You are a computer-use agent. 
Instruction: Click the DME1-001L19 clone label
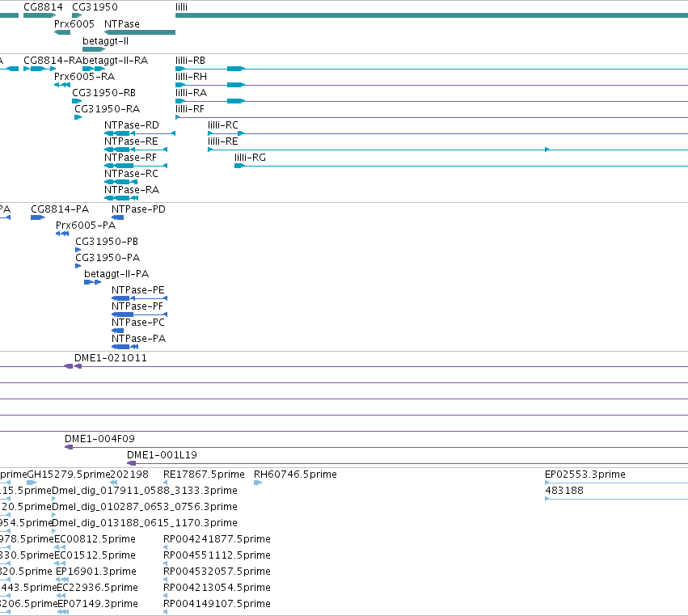162,454
